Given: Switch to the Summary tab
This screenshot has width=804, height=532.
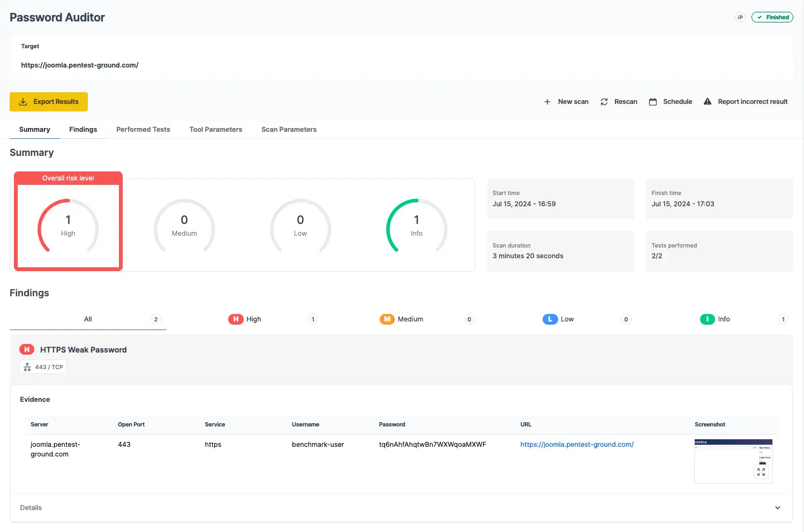Looking at the screenshot, I should (35, 130).
